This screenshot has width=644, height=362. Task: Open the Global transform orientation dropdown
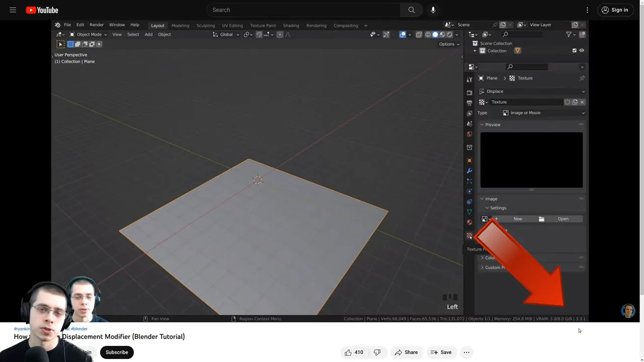tap(227, 34)
